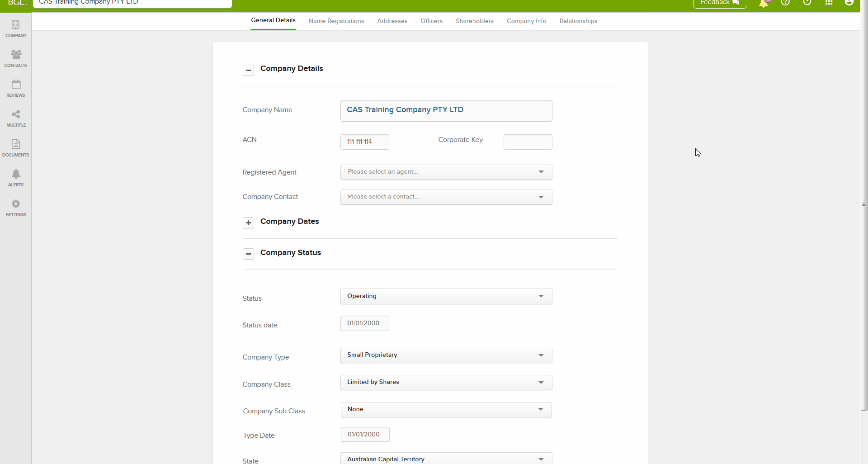Collapse the Company Details section
This screenshot has height=464, width=868.
click(248, 70)
